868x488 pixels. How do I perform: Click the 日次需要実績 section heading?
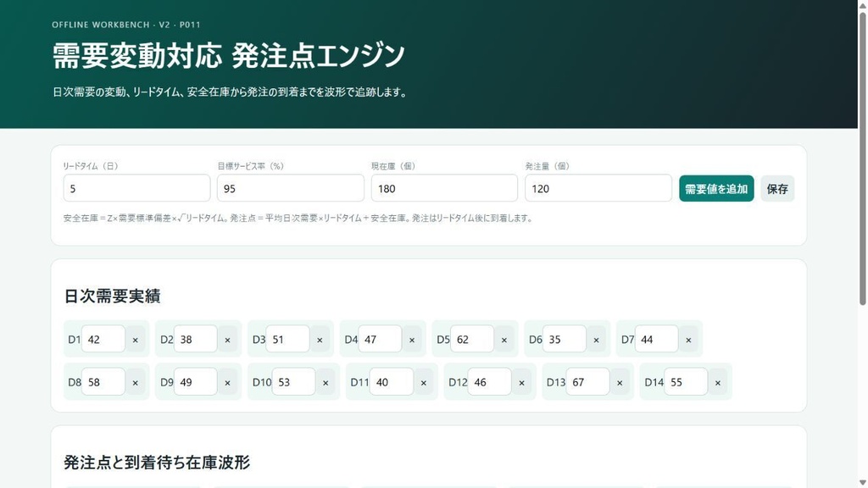pos(113,296)
